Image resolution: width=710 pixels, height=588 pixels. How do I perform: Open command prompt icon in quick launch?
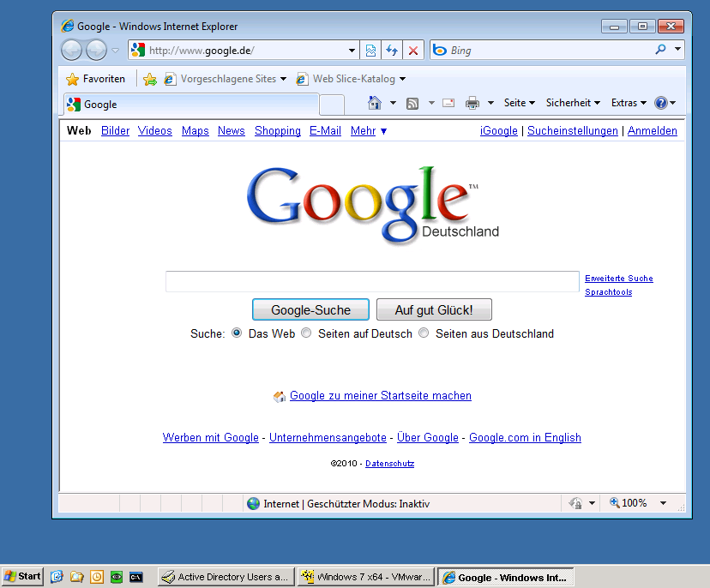(x=136, y=577)
